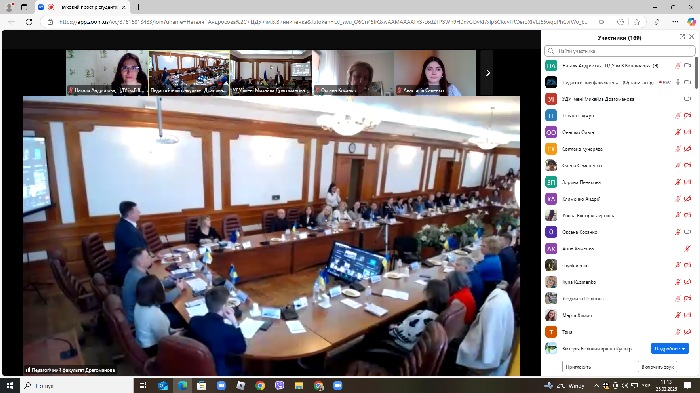Show next video thumbnails with arrow
Screen dimensions: 700x393
(488, 73)
